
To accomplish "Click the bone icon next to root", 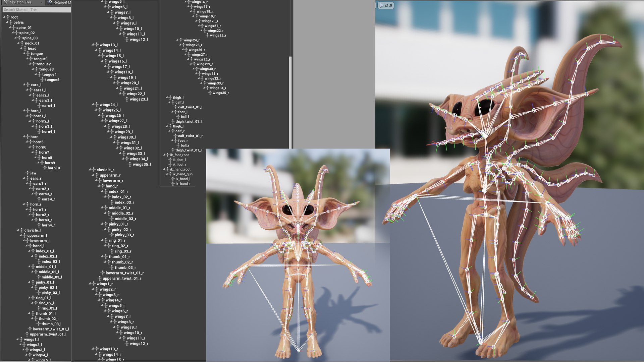I will [x=8, y=17].
